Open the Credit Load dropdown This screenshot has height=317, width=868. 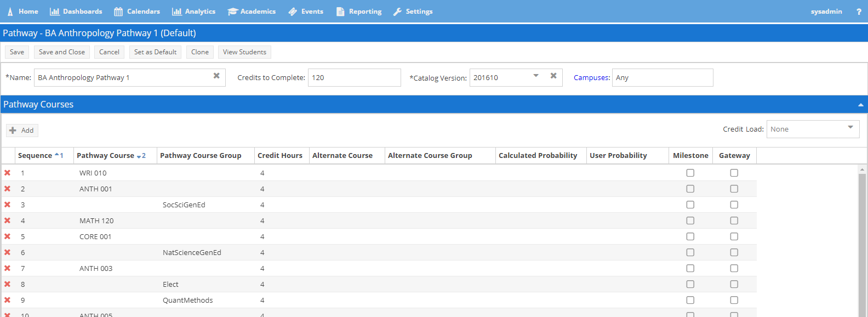click(x=813, y=129)
